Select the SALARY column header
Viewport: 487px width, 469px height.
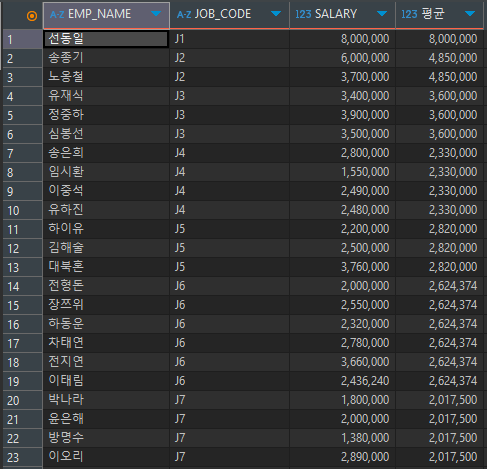coord(342,15)
